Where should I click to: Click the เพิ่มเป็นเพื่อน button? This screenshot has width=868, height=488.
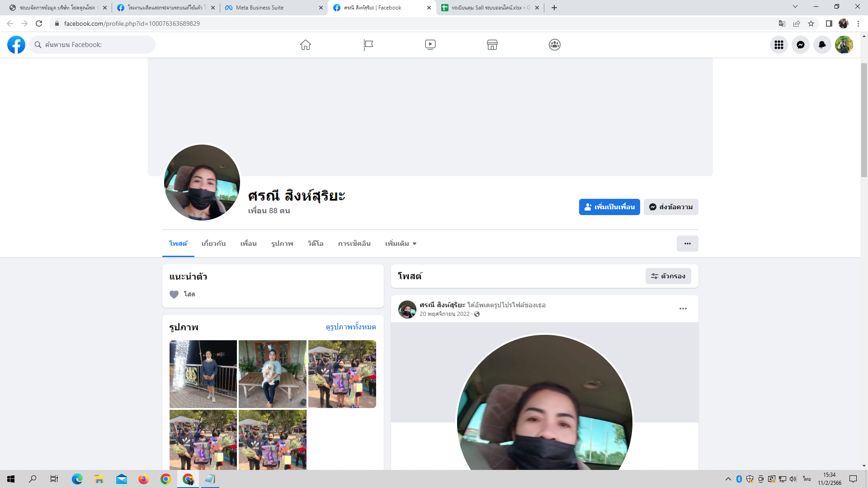point(609,207)
